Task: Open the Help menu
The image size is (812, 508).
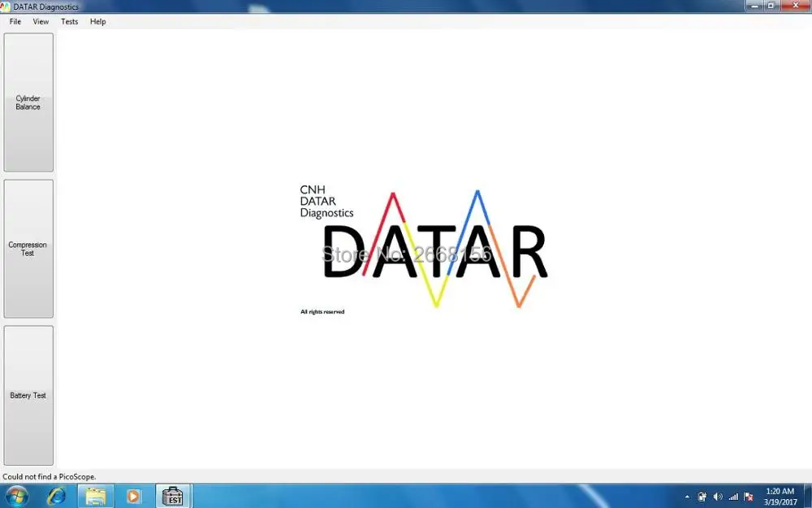Action: pos(98,21)
